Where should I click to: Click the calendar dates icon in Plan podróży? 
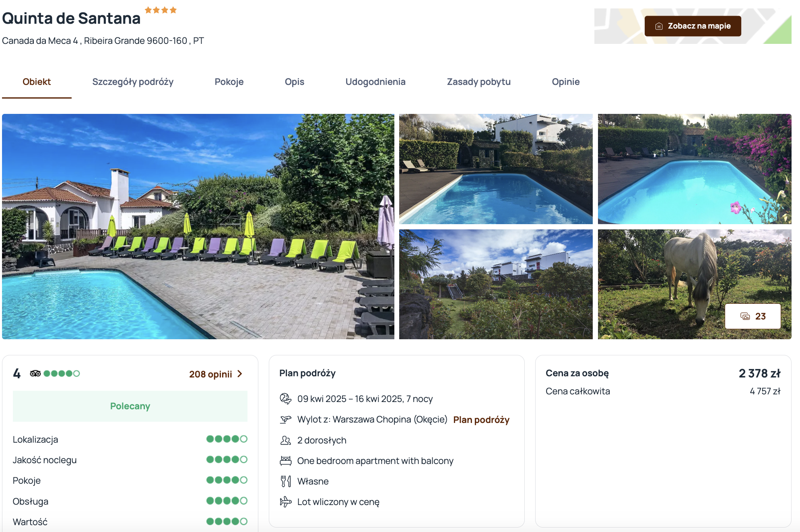click(286, 399)
